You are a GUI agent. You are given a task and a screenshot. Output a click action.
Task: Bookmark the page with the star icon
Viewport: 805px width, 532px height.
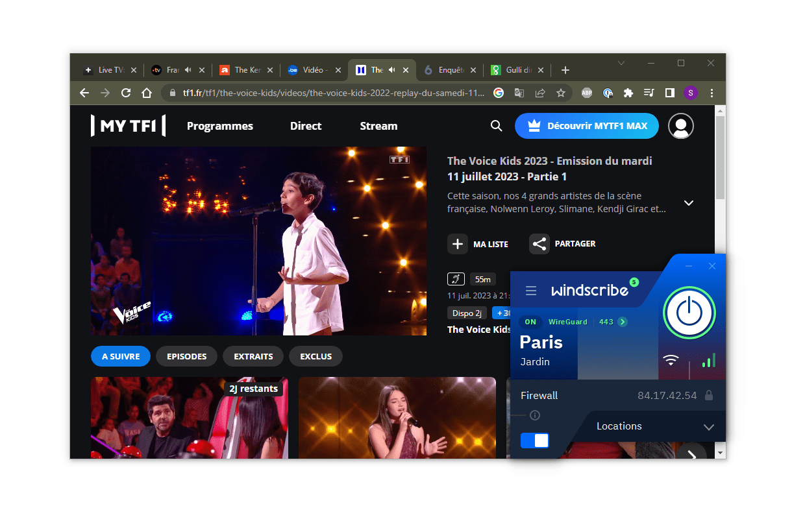pos(561,93)
